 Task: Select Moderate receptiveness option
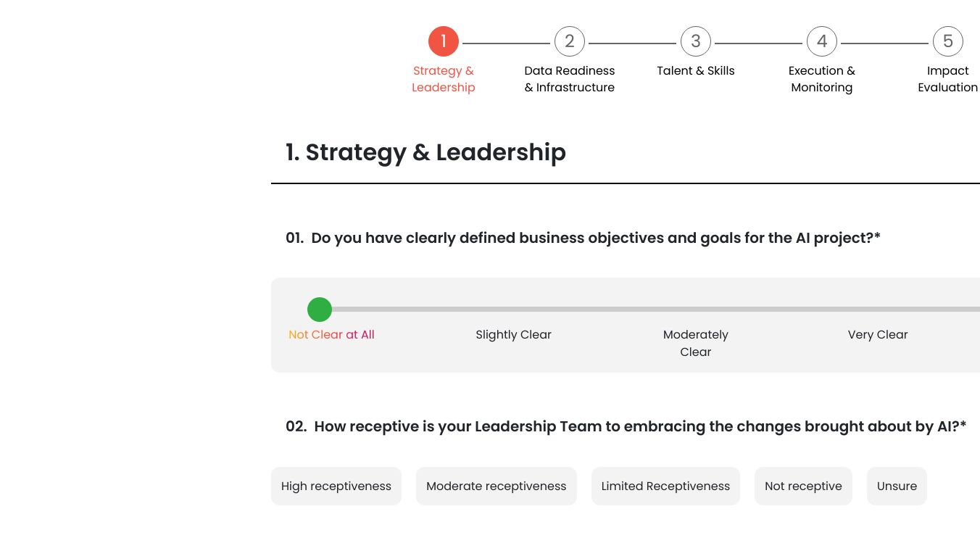click(x=497, y=486)
